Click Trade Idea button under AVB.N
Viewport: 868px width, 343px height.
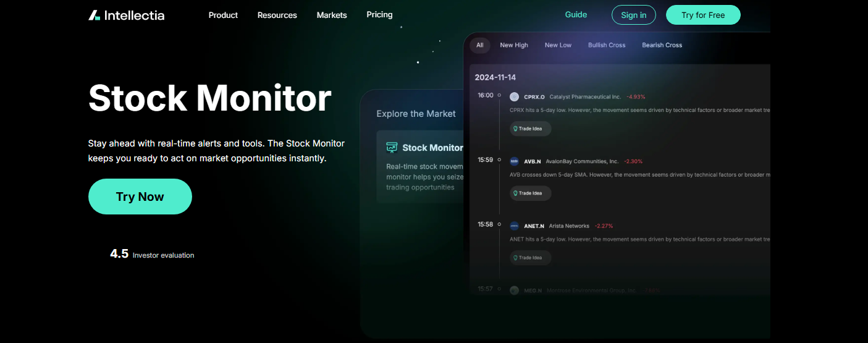point(530,193)
